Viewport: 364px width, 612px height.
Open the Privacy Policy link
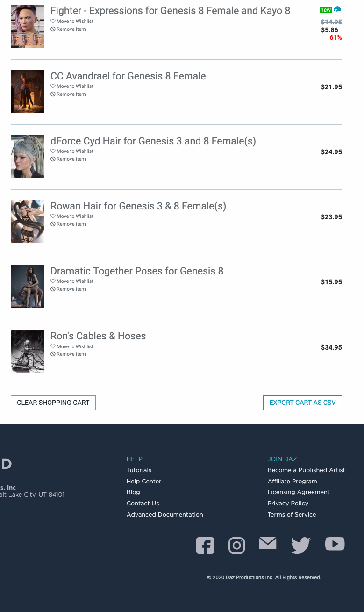pyautogui.click(x=288, y=504)
